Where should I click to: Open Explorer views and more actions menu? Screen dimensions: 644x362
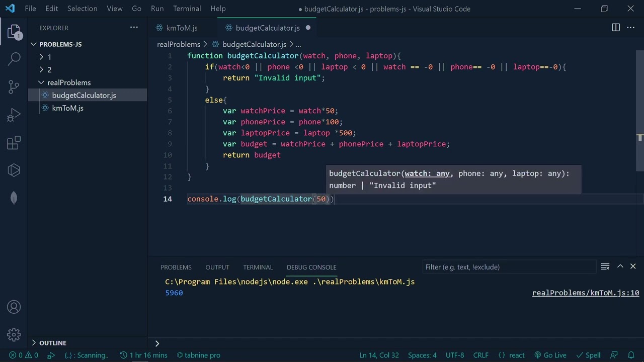tap(134, 28)
